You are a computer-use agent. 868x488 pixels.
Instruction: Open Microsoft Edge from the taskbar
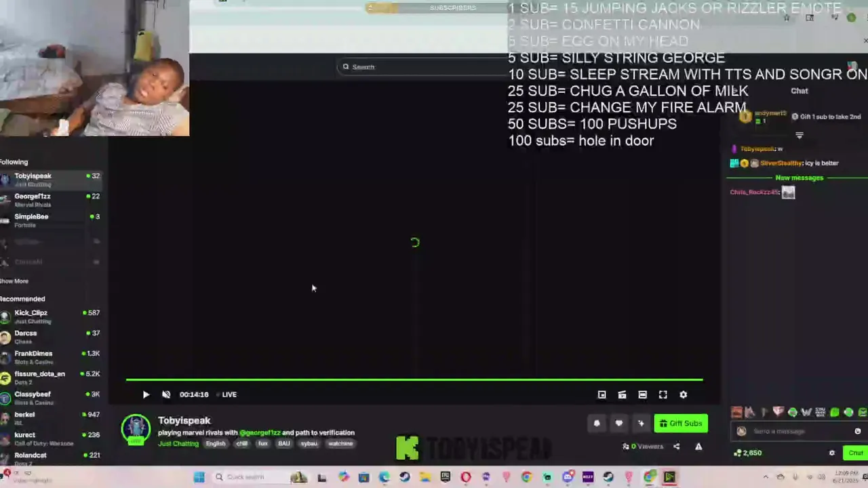[384, 477]
